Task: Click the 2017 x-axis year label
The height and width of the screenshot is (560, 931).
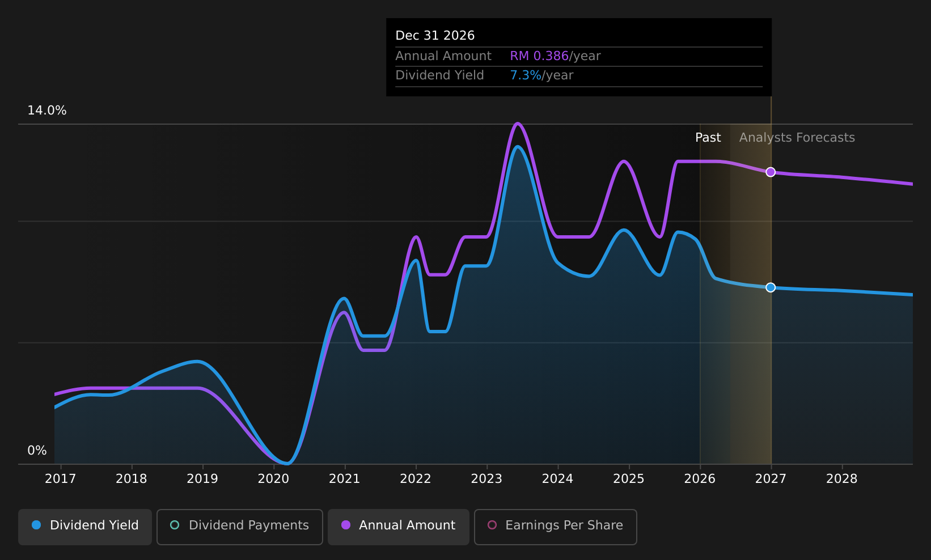Action: tap(60, 479)
